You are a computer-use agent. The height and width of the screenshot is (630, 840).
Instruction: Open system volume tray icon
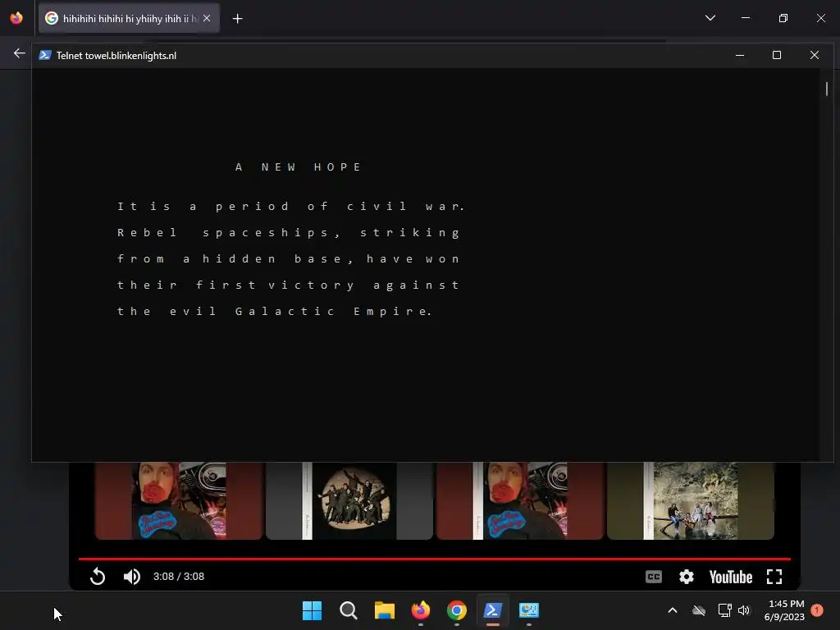pyautogui.click(x=744, y=610)
